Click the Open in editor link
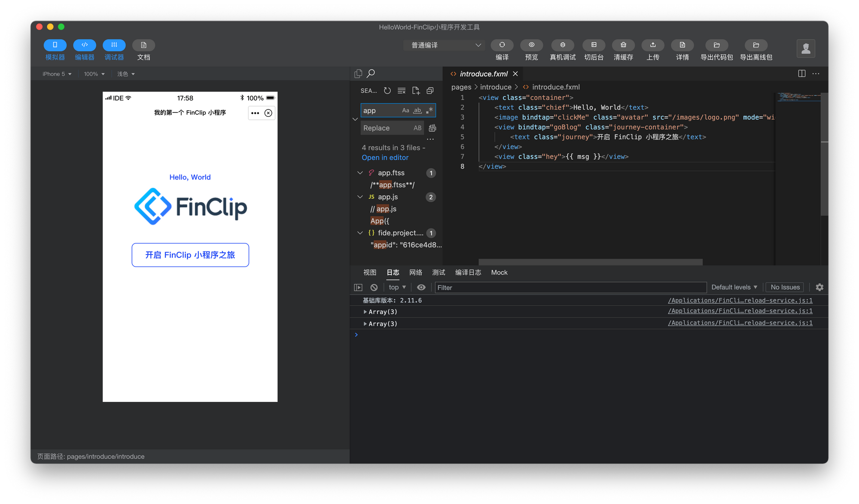 (x=385, y=158)
